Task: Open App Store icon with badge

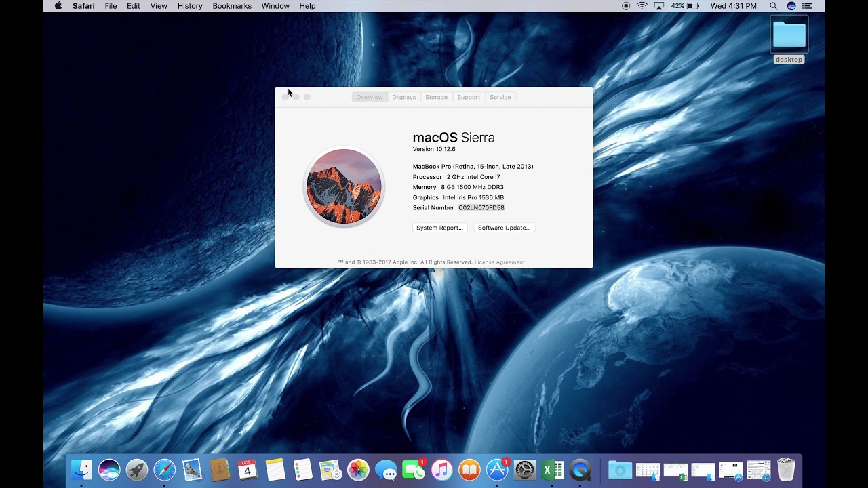Action: coord(497,470)
